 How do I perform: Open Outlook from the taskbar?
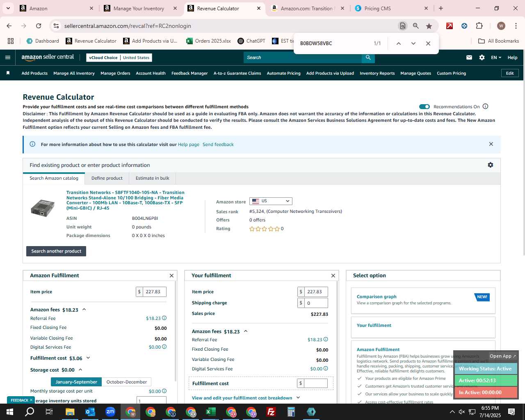pos(90,412)
